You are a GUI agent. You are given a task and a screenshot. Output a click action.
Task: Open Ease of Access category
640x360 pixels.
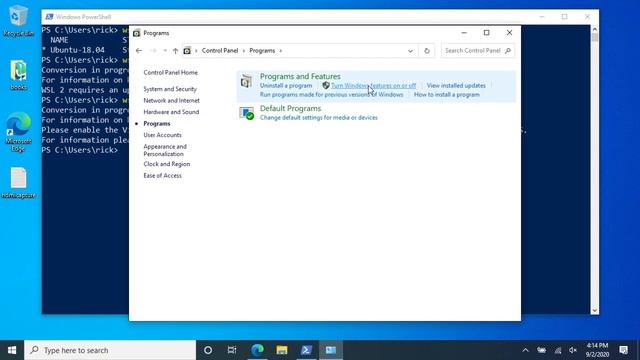tap(162, 176)
